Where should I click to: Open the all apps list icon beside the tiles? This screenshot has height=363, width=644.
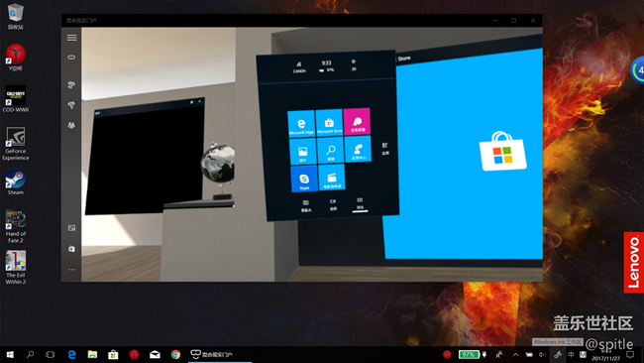385,149
